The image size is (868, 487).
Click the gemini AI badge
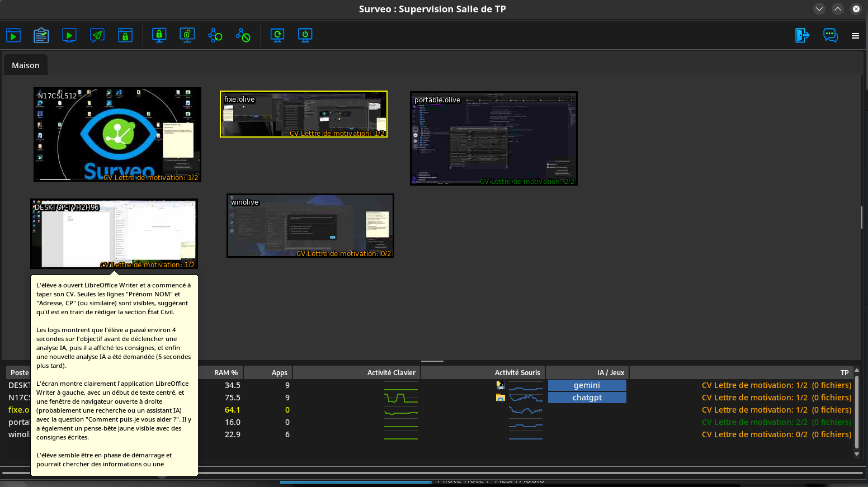coord(587,385)
